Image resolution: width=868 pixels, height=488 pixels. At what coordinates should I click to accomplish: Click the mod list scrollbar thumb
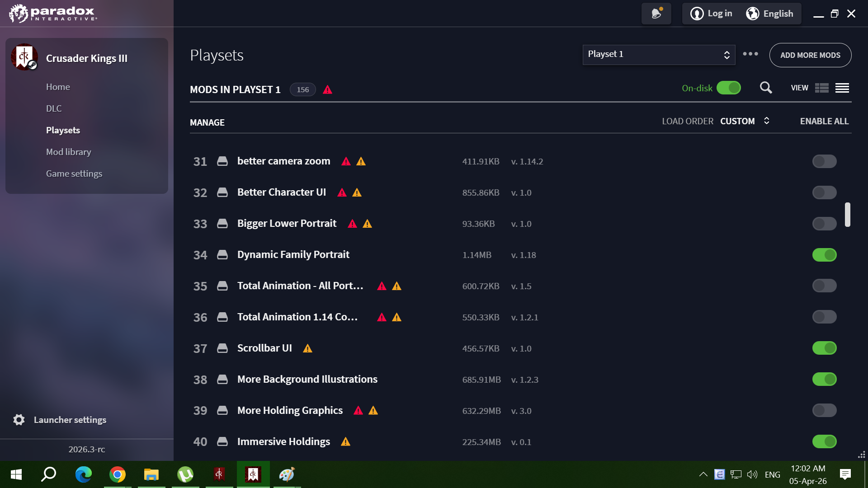[848, 215]
